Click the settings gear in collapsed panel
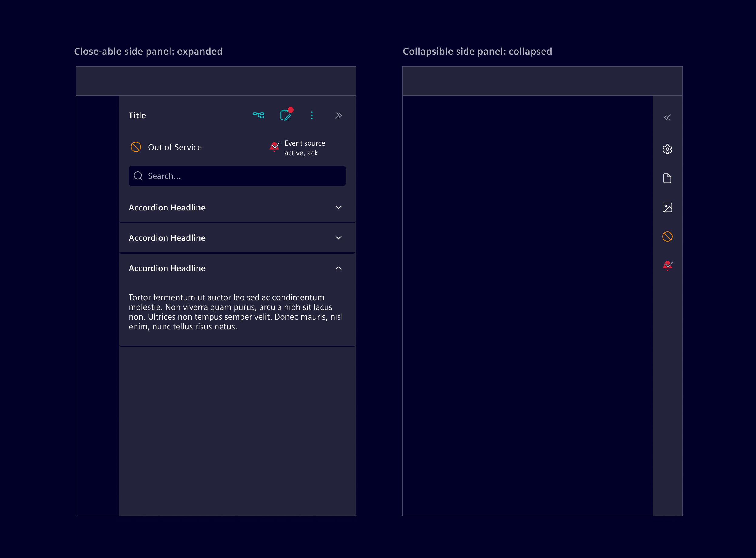Screen dimensions: 756x558 click(667, 149)
